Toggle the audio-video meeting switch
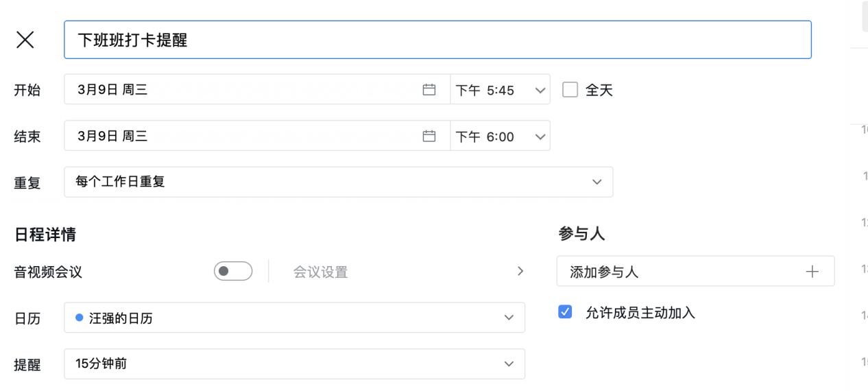The image size is (868, 391). click(233, 271)
